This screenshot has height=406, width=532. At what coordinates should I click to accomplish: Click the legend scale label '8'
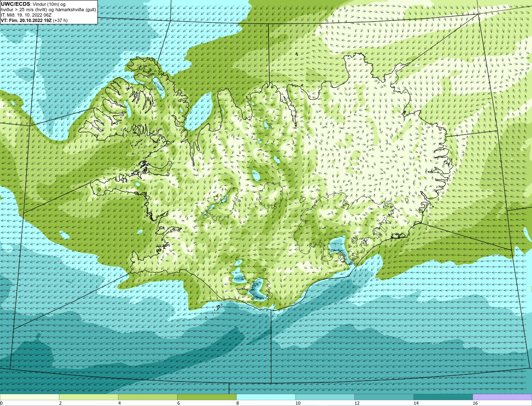(x=237, y=403)
